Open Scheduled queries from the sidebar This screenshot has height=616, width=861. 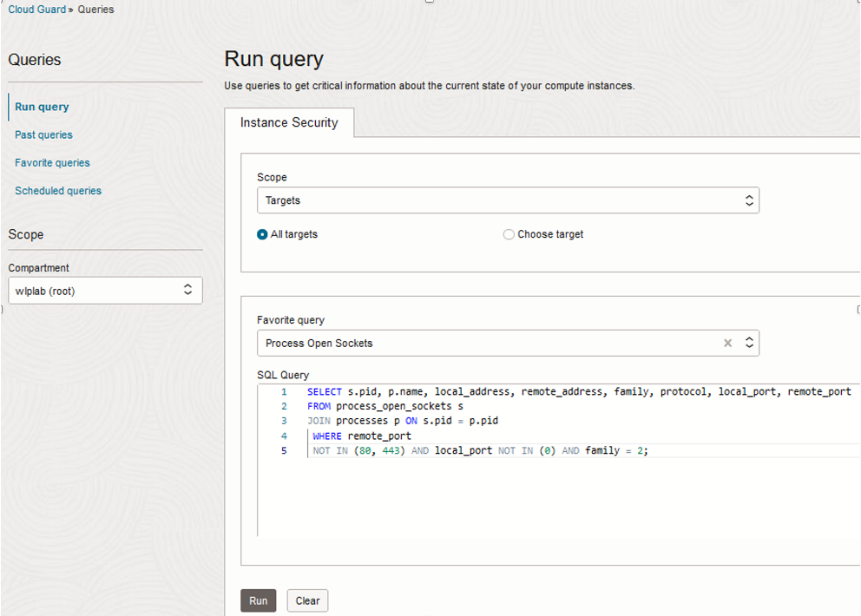point(57,190)
